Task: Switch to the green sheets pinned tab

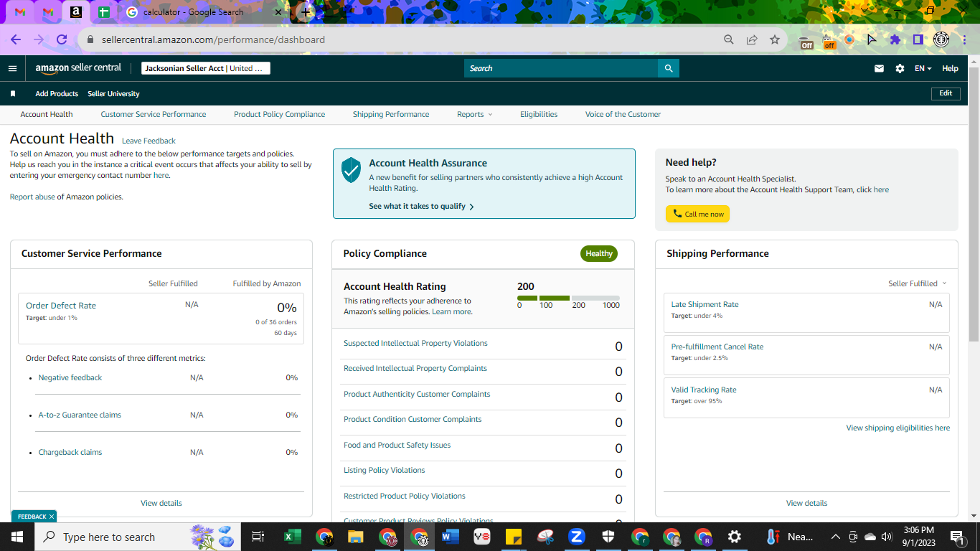Action: (104, 12)
